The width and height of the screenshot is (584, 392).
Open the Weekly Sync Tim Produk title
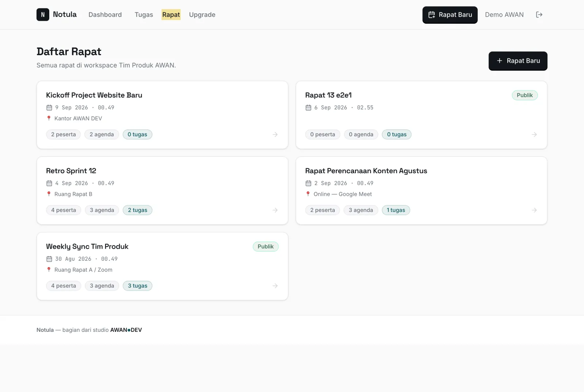[87, 247]
